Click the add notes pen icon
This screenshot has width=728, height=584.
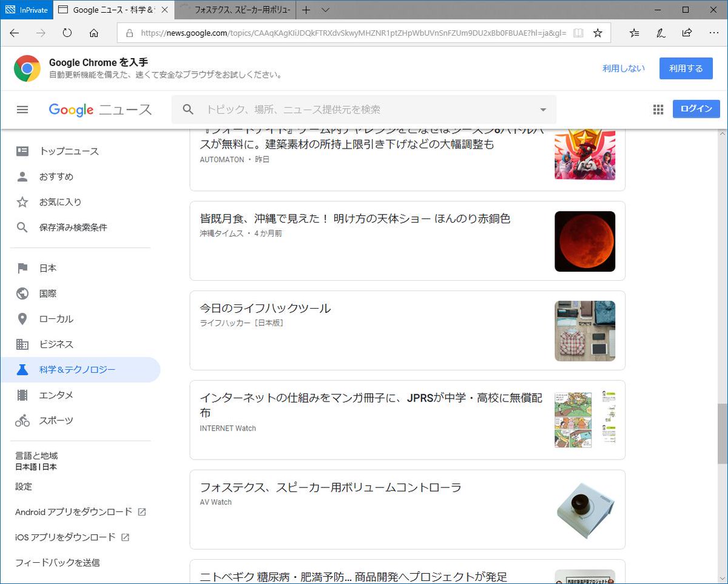661,33
